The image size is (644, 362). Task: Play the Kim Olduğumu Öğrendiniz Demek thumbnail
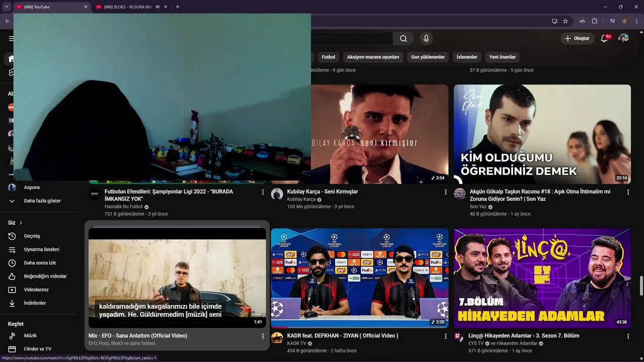(542, 134)
